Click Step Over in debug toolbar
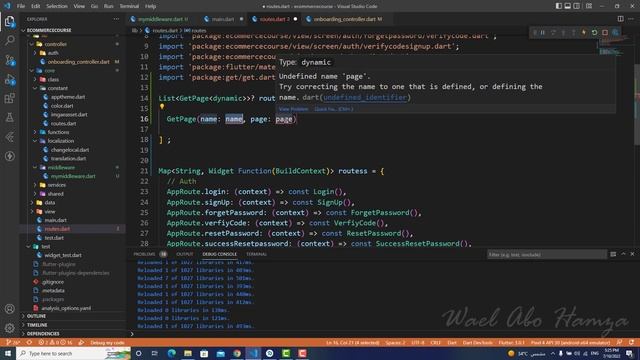This screenshot has height=360, width=640. tap(553, 32)
